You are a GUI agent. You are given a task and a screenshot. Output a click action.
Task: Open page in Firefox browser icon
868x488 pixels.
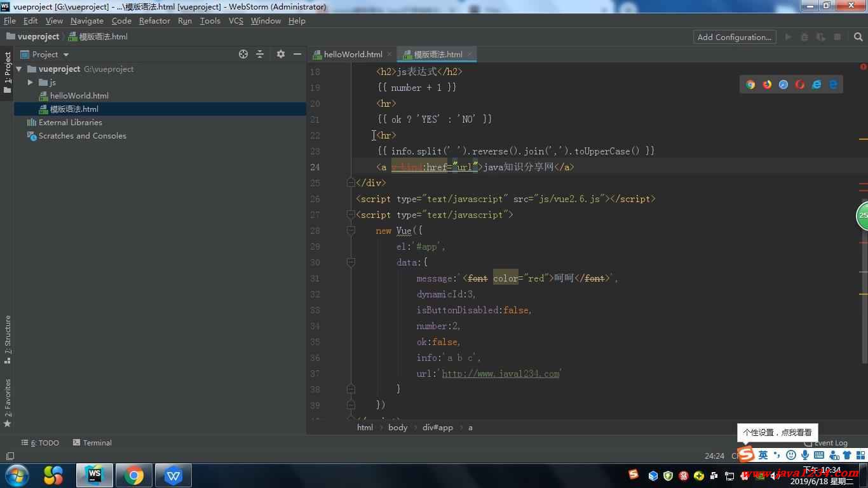coord(767,85)
